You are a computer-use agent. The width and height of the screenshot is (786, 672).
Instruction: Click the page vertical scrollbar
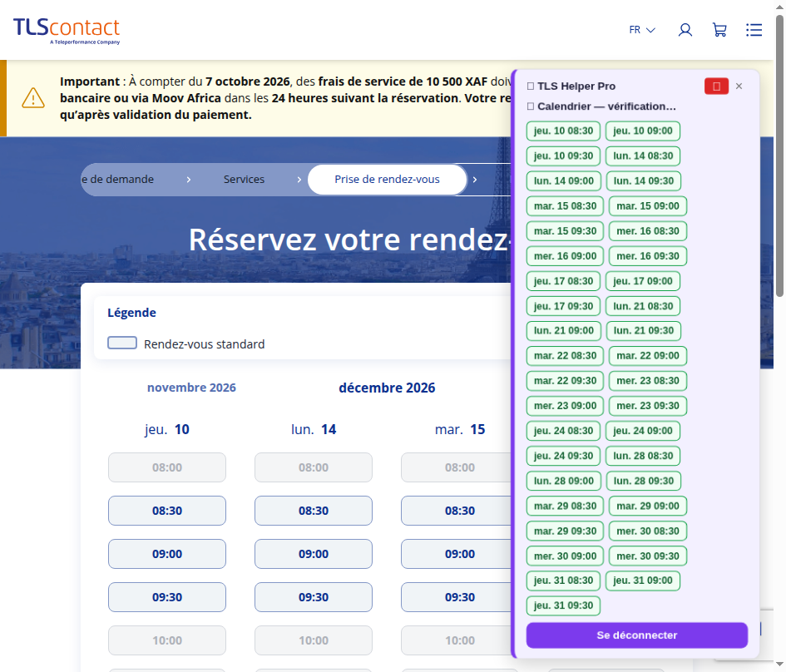(779, 156)
